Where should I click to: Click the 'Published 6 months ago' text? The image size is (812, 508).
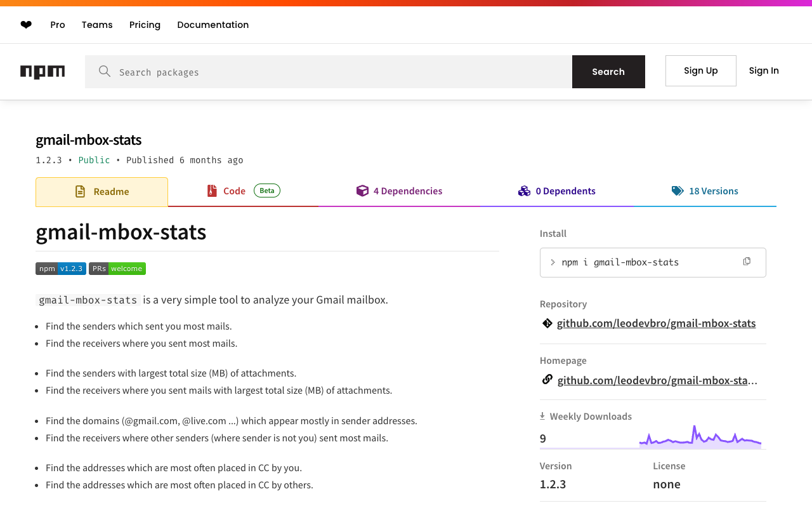pos(185,160)
